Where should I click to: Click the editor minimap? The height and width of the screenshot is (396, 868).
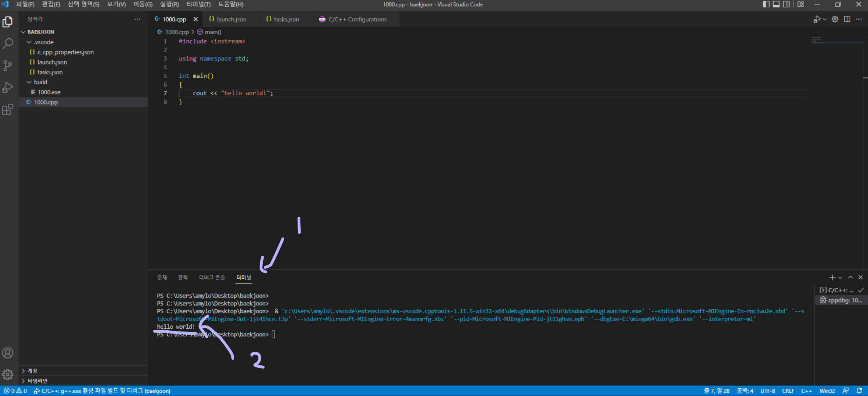[x=837, y=40]
